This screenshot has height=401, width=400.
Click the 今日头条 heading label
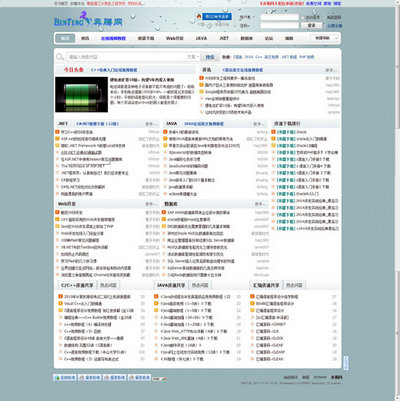74,70
